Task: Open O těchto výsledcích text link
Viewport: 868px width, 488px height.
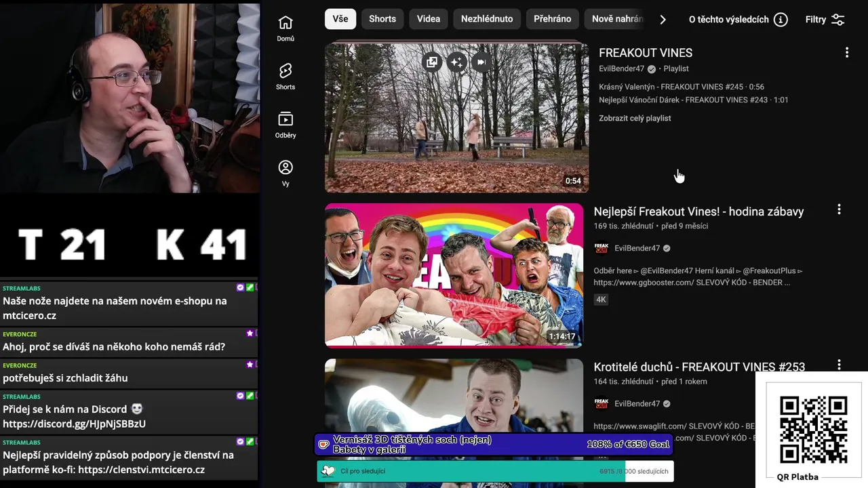Action: [728, 20]
